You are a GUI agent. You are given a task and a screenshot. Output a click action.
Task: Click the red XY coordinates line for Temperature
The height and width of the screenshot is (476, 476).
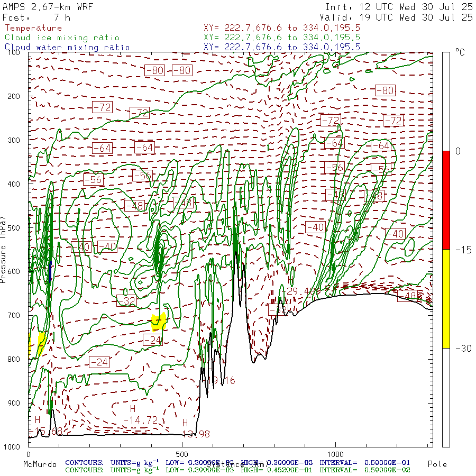[282, 28]
